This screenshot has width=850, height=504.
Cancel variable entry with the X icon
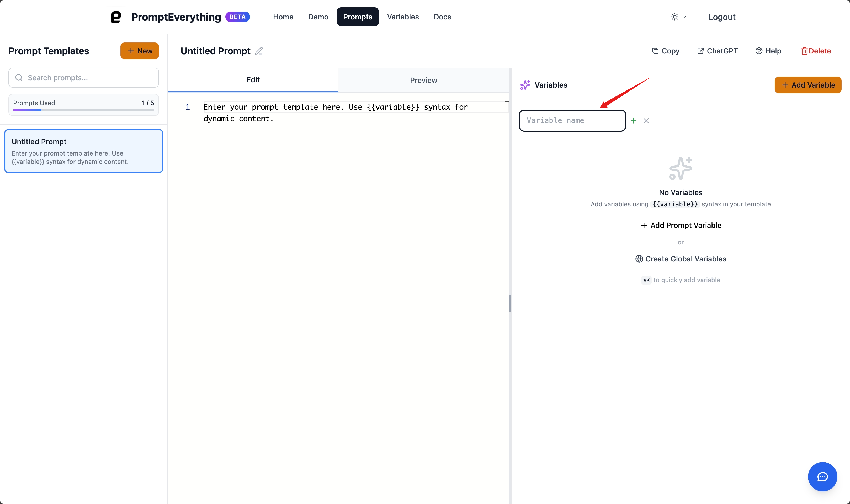tap(646, 121)
